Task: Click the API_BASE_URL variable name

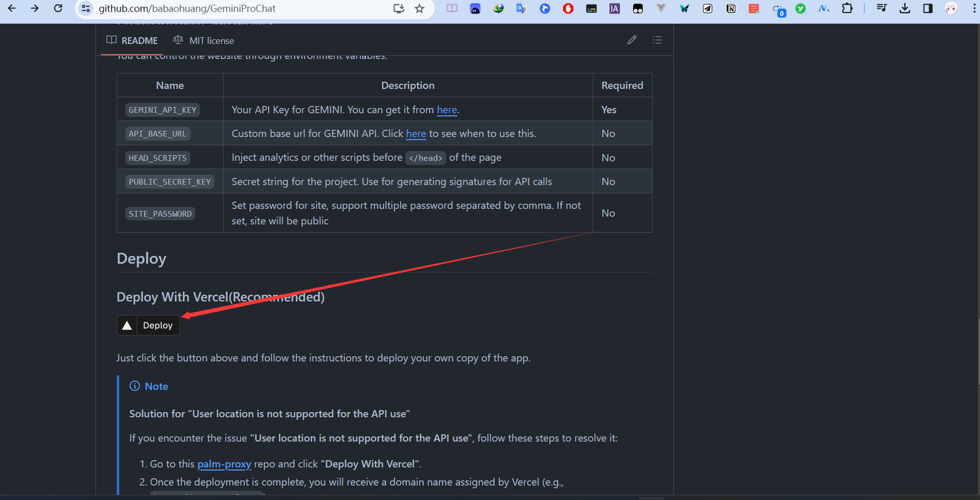Action: 157,134
